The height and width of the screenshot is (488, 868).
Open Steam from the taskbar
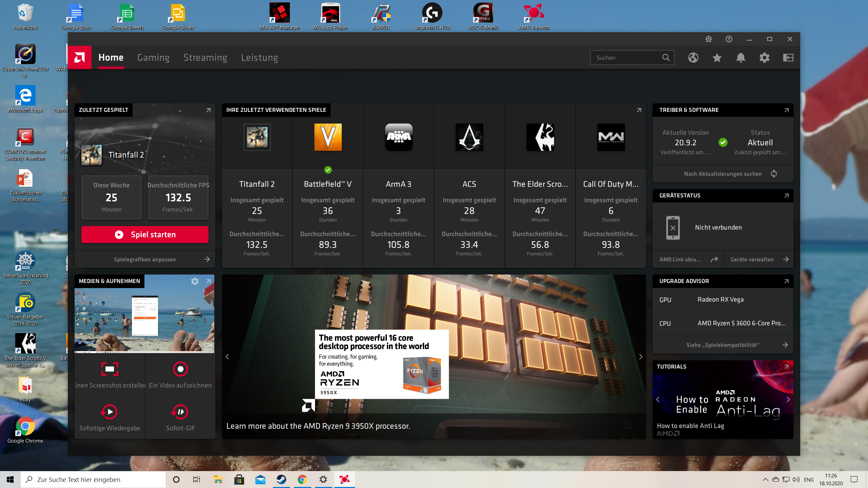point(281,480)
